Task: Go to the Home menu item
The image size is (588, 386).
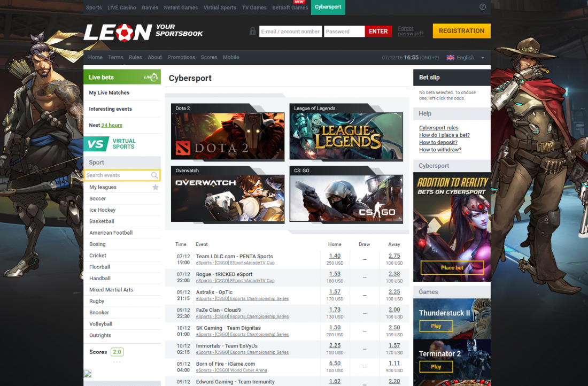Action: 95,57
